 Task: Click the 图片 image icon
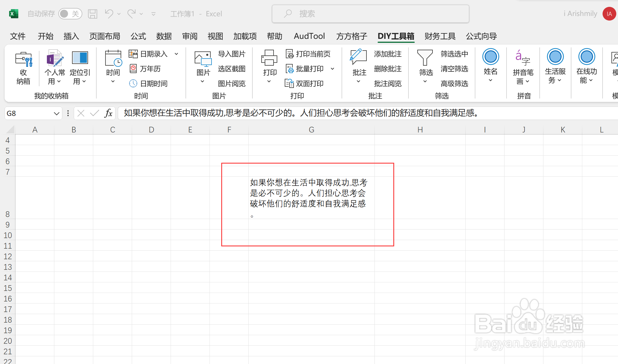coord(203,58)
